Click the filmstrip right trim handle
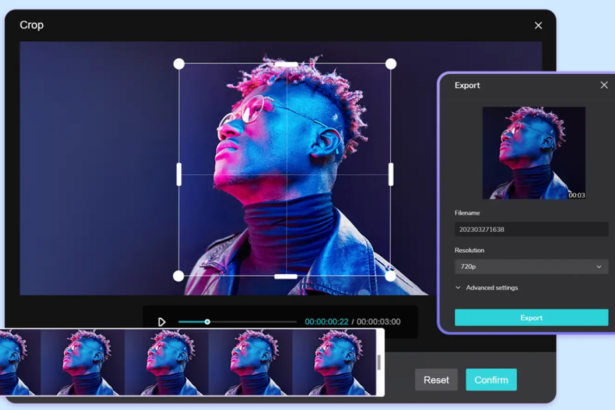Image resolution: width=615 pixels, height=410 pixels. pyautogui.click(x=379, y=362)
